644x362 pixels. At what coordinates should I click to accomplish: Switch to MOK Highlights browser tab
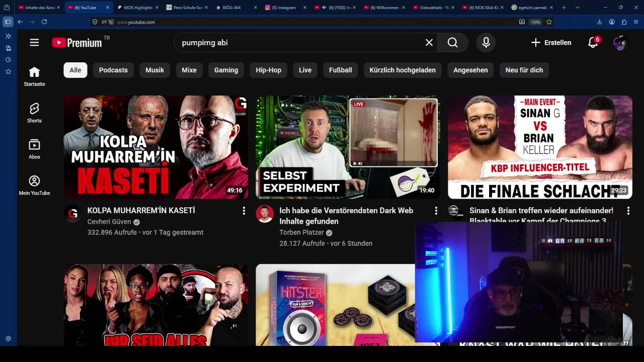point(138,8)
